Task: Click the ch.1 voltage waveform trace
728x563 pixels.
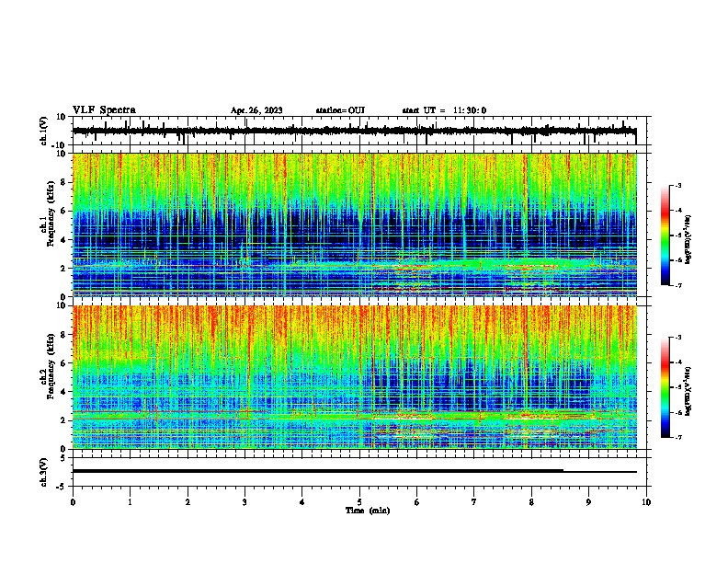Action: [x=354, y=131]
